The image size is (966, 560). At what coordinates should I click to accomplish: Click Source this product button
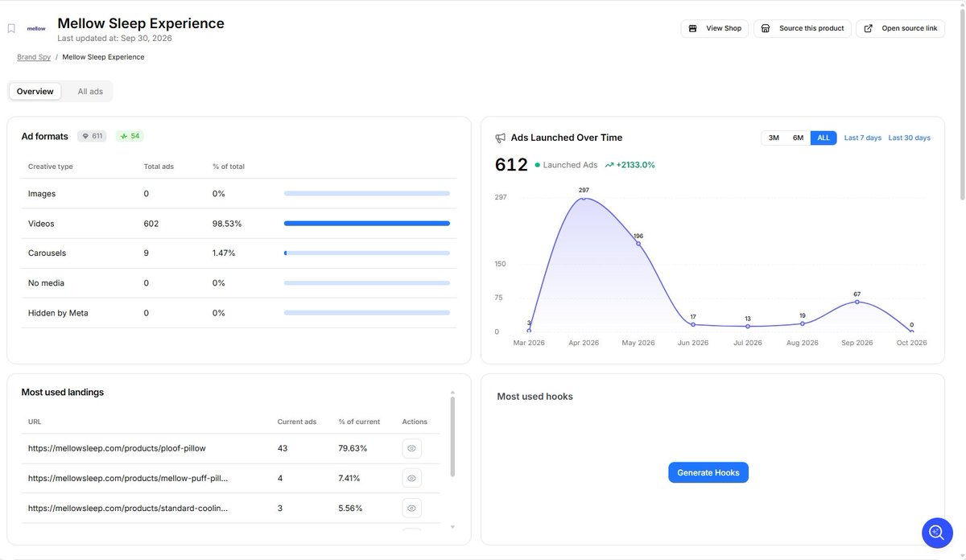(x=803, y=28)
